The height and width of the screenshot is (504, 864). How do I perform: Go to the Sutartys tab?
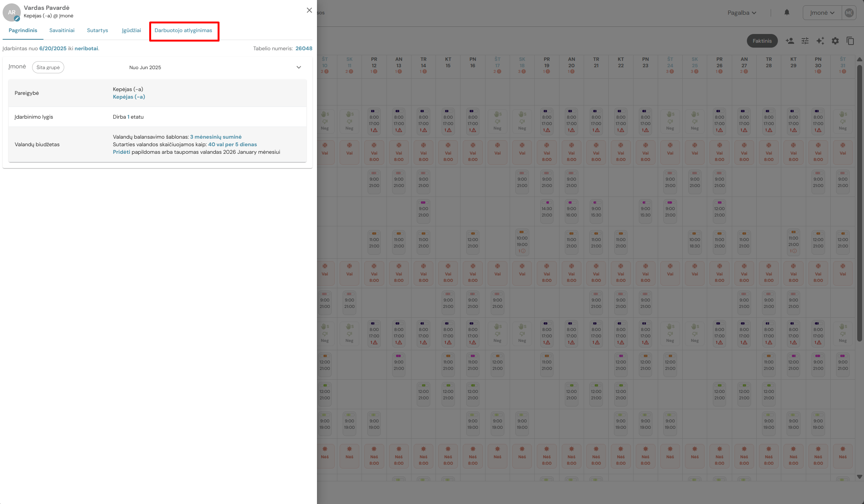pyautogui.click(x=97, y=30)
